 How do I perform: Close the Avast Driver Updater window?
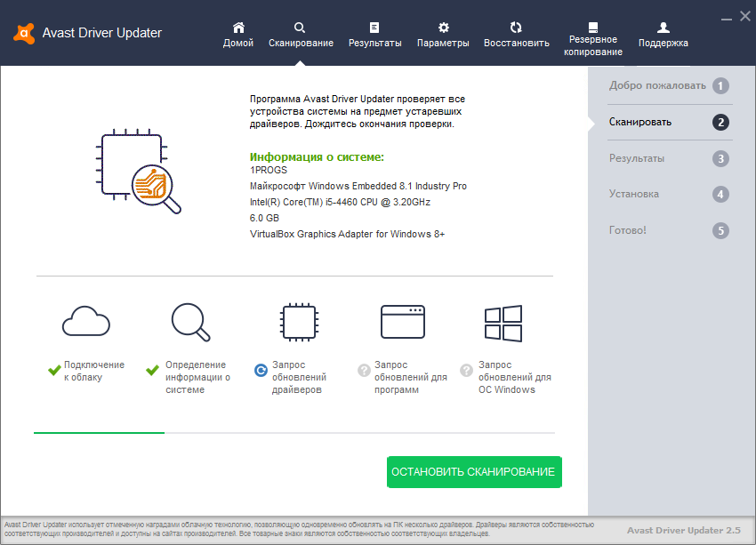pos(745,16)
